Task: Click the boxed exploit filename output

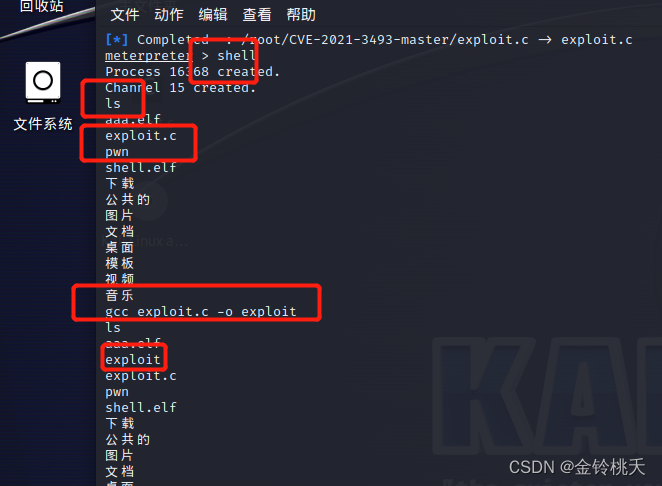Action: pos(133,359)
